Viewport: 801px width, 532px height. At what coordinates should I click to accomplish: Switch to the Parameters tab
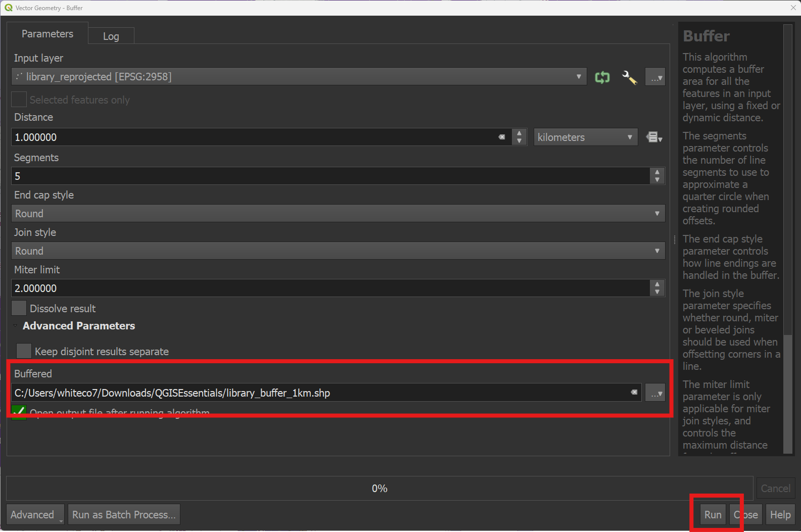pos(48,34)
